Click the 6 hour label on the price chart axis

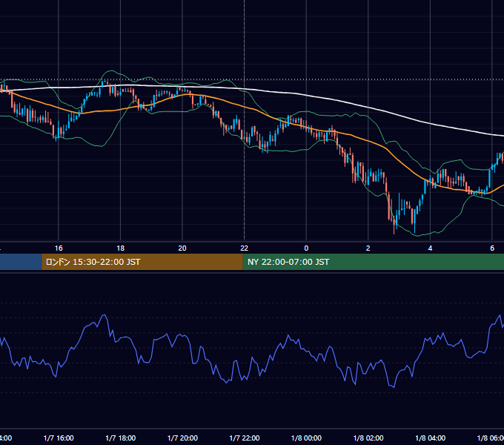[492, 248]
